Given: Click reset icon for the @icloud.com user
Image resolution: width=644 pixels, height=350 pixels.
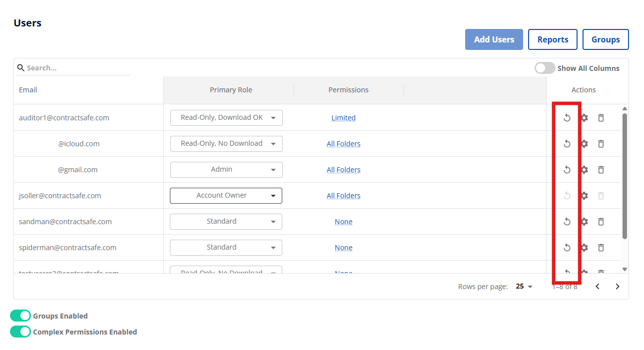Looking at the screenshot, I should pos(567,144).
